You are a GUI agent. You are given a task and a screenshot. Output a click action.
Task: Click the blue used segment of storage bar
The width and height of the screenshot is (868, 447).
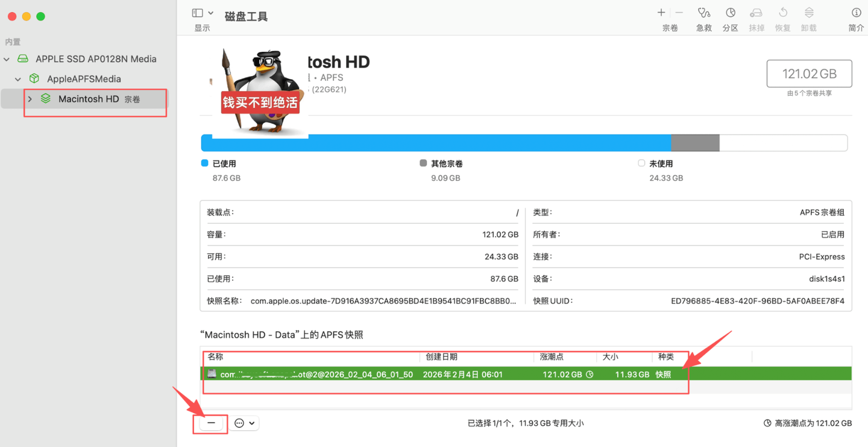pyautogui.click(x=436, y=143)
